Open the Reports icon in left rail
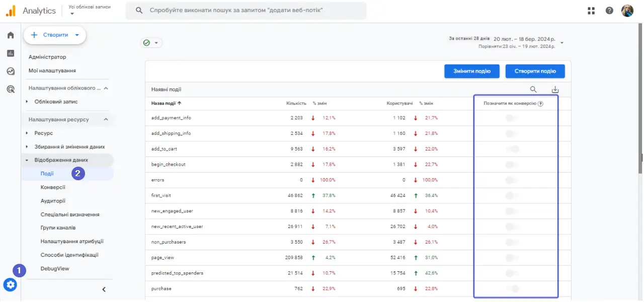The height and width of the screenshot is (302, 644). (x=11, y=53)
